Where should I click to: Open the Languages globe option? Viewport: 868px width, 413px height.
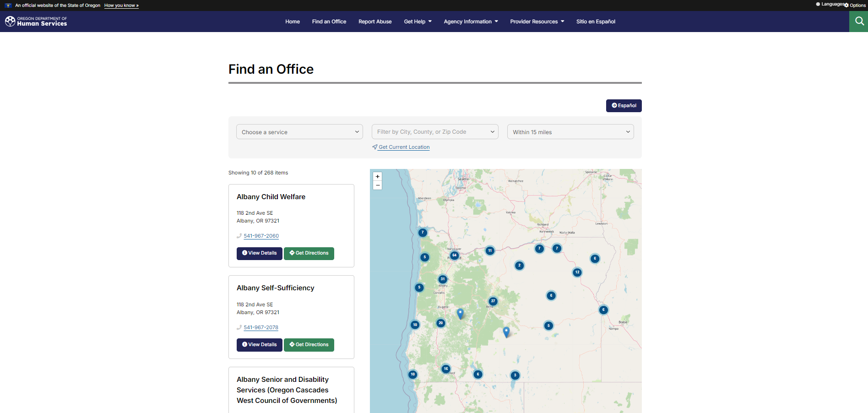pos(830,4)
